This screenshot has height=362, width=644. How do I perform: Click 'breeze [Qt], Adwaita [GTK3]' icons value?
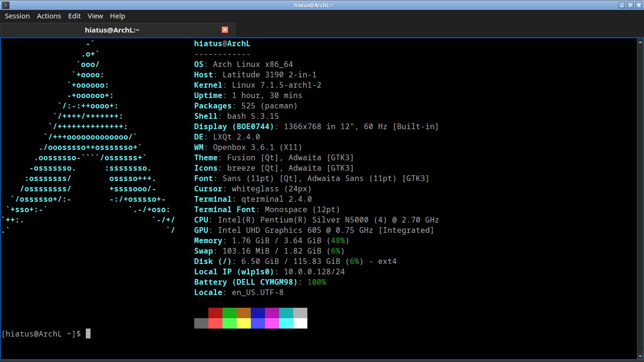pyautogui.click(x=291, y=168)
